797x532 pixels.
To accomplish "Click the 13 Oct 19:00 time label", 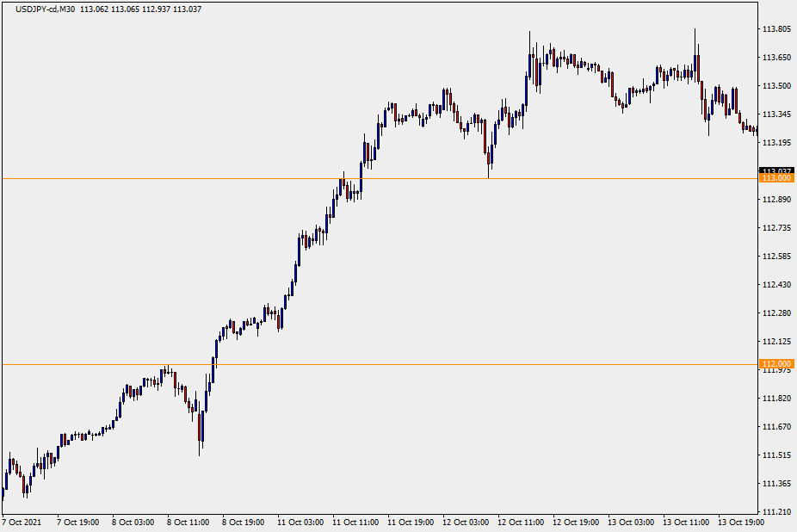I will (739, 522).
